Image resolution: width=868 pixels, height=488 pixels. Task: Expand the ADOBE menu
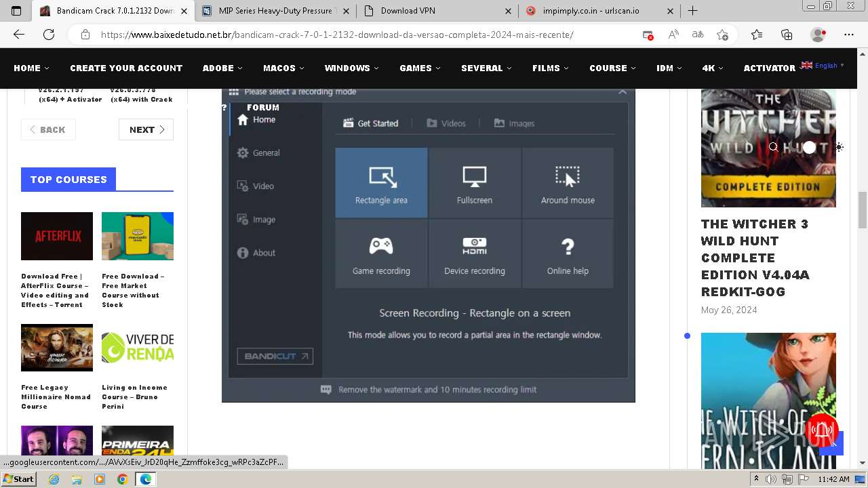(222, 68)
